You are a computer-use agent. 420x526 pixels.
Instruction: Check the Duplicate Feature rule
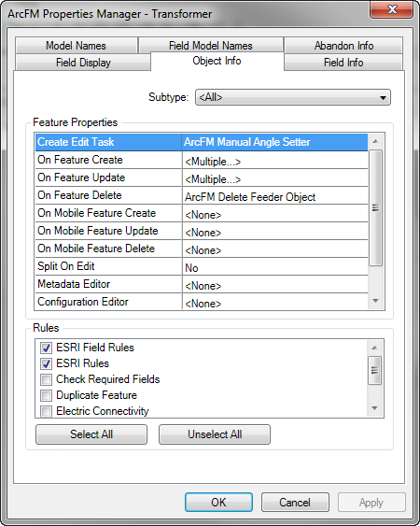click(46, 395)
